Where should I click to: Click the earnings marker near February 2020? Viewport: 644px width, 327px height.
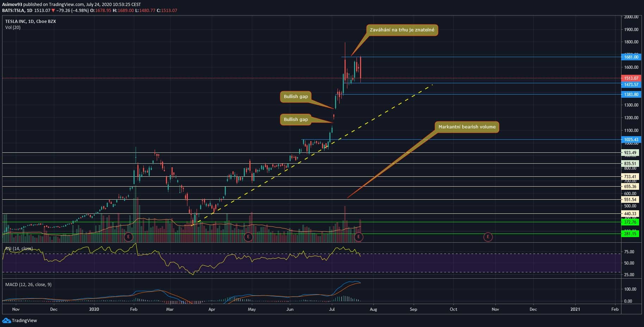coord(129,237)
